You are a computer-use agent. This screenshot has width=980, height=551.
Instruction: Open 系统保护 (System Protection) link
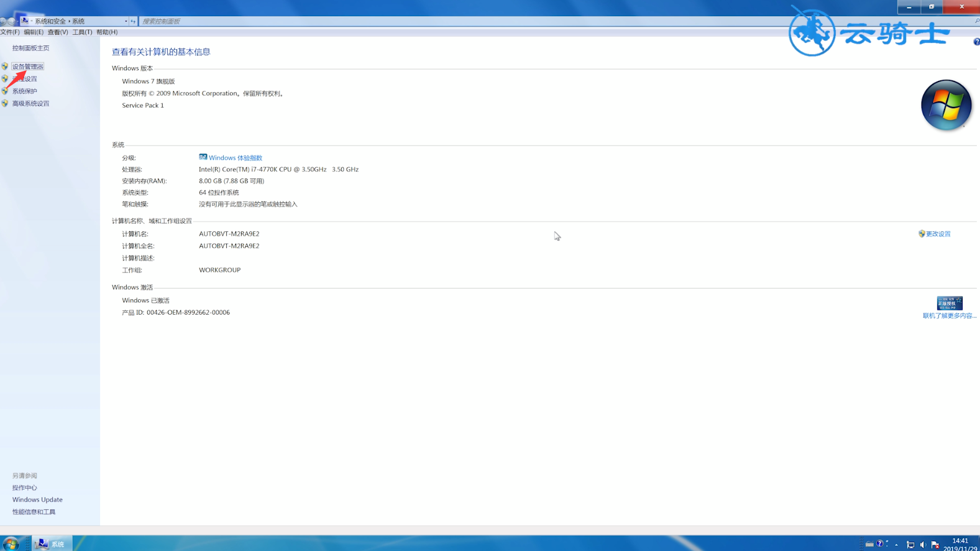tap(24, 91)
